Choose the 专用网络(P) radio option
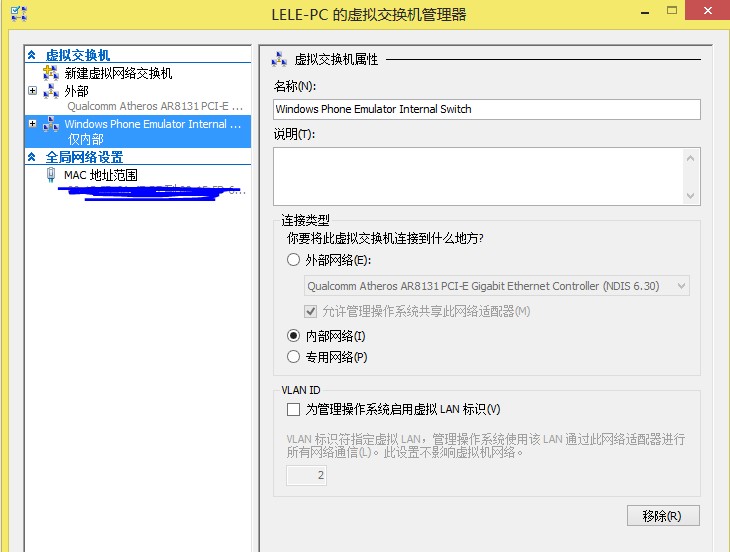This screenshot has width=730, height=552. click(293, 357)
